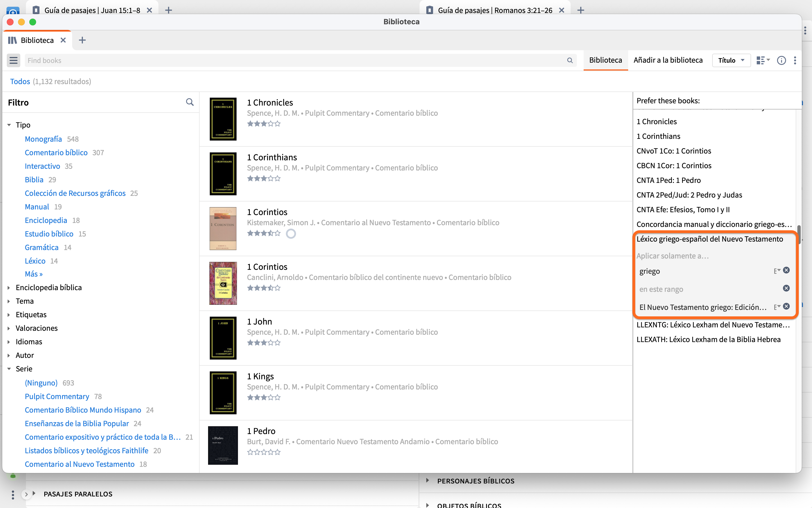Click the information circle icon

tap(782, 60)
